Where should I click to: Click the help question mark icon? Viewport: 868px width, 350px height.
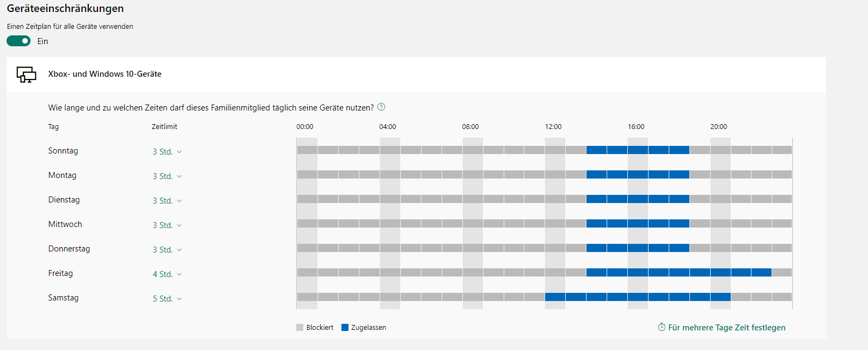[381, 107]
